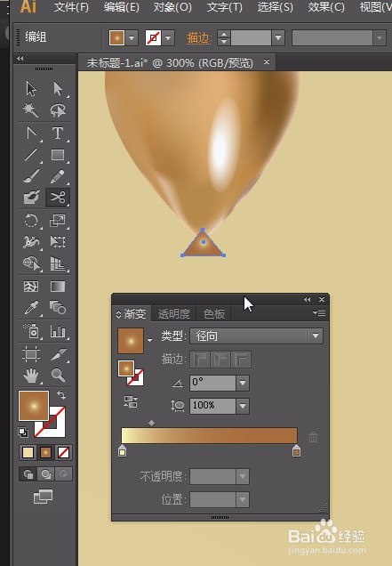Open the 对象(O) menu
This screenshot has width=392, height=566.
[x=172, y=7]
